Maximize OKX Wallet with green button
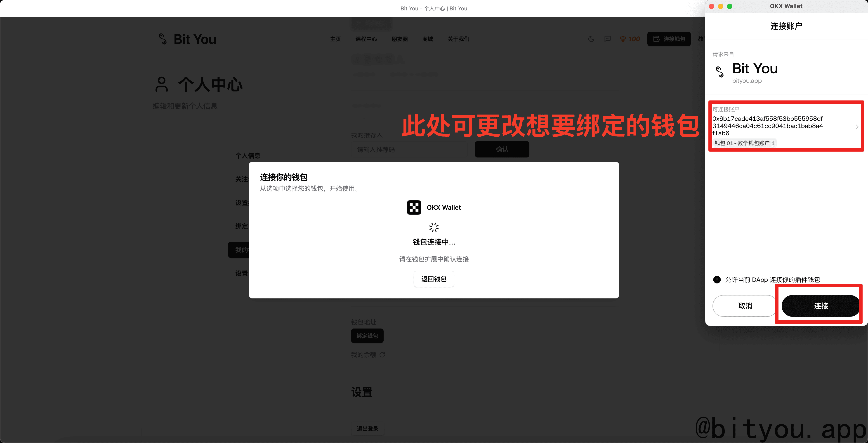This screenshot has width=868, height=443. [729, 6]
